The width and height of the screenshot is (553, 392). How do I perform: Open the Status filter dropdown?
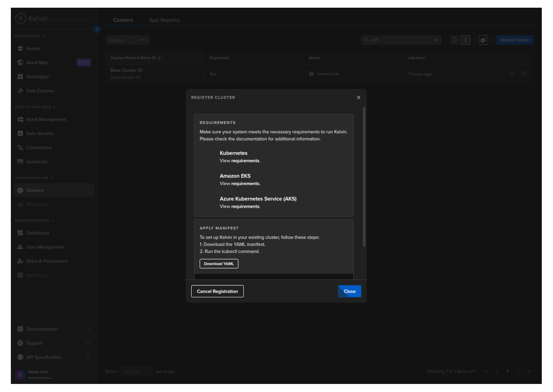(127, 40)
